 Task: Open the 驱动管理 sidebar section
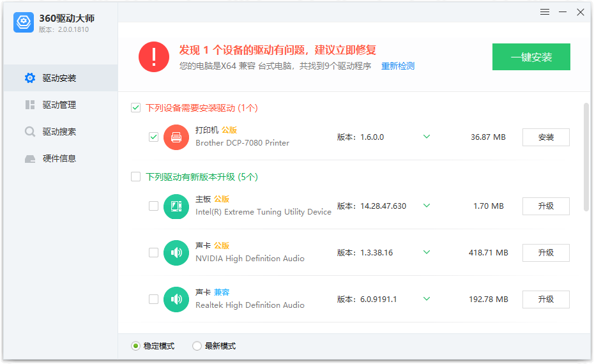[x=59, y=105]
